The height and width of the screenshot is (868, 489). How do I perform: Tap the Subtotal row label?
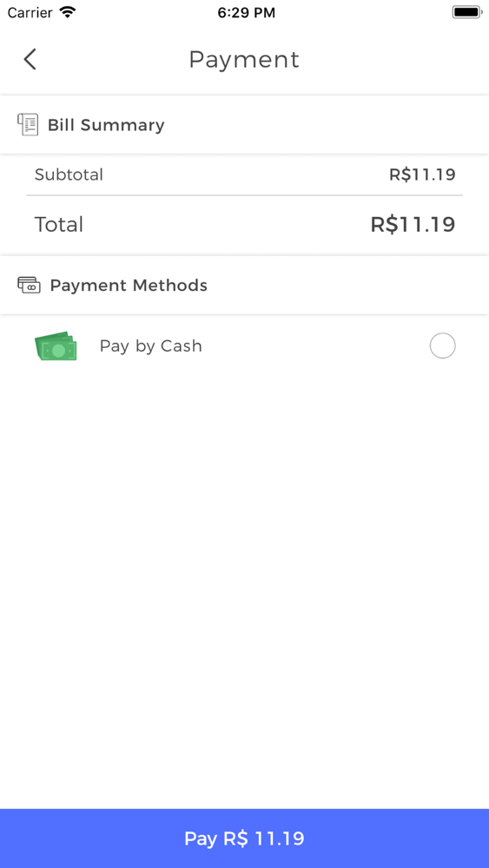[x=69, y=174]
